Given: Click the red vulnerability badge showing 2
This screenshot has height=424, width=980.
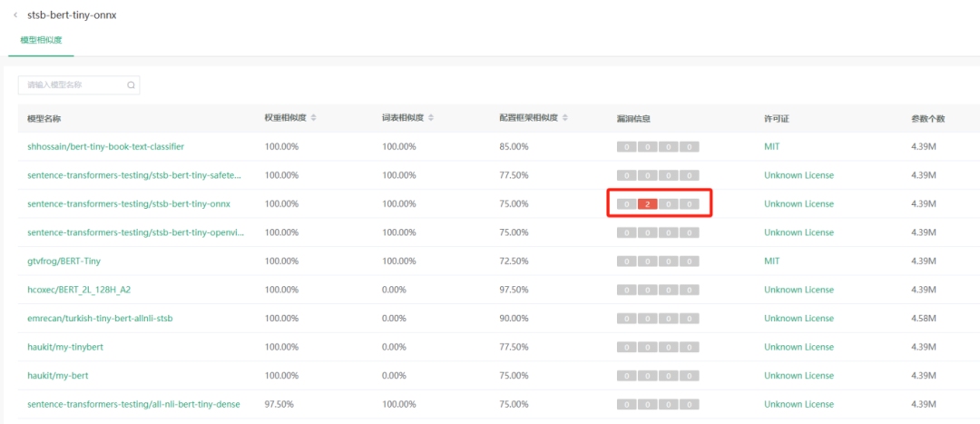Looking at the screenshot, I should point(648,204).
